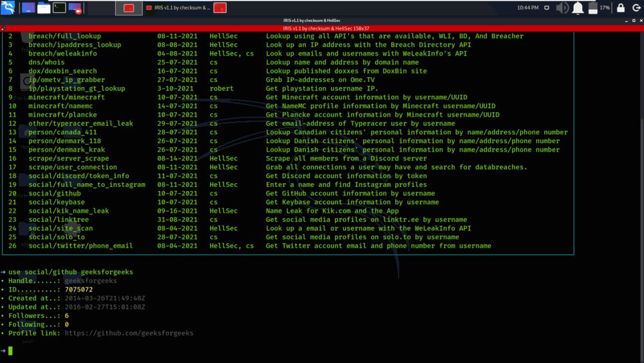The height and width of the screenshot is (363, 644).
Task: Select 'social/discord/token_info' module name
Action: click(x=79, y=175)
